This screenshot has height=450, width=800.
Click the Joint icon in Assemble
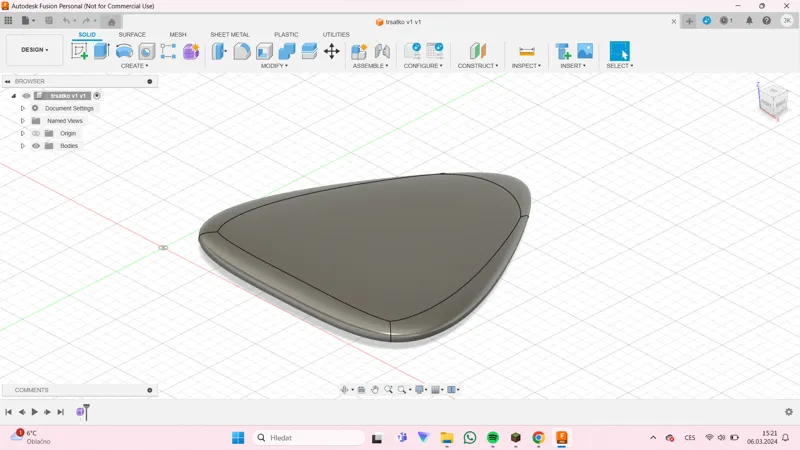coord(382,51)
